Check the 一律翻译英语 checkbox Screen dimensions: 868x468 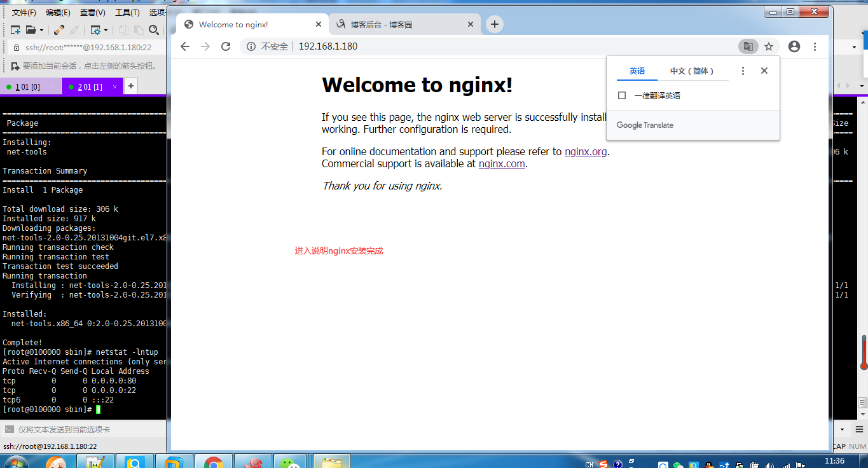pyautogui.click(x=622, y=95)
